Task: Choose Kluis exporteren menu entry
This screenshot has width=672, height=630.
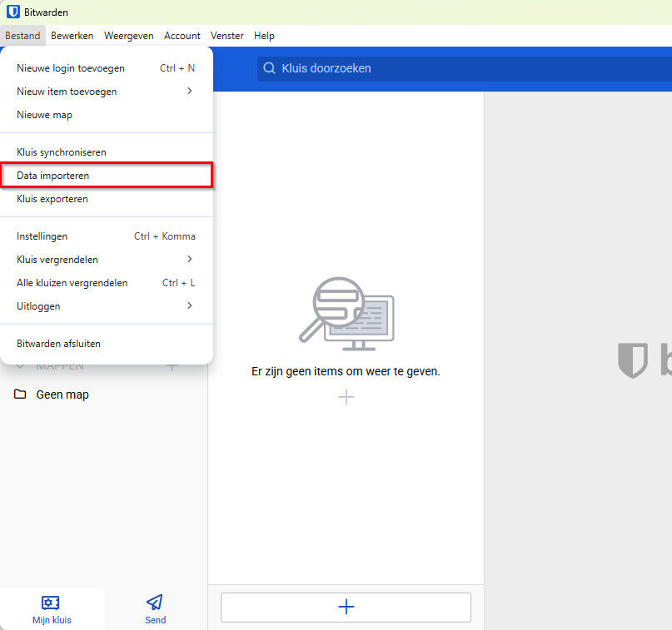Action: [x=52, y=199]
